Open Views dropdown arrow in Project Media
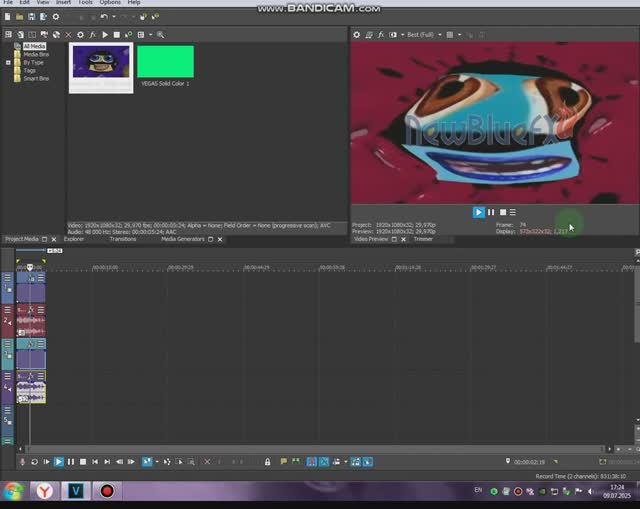The width and height of the screenshot is (640, 509). [151, 35]
